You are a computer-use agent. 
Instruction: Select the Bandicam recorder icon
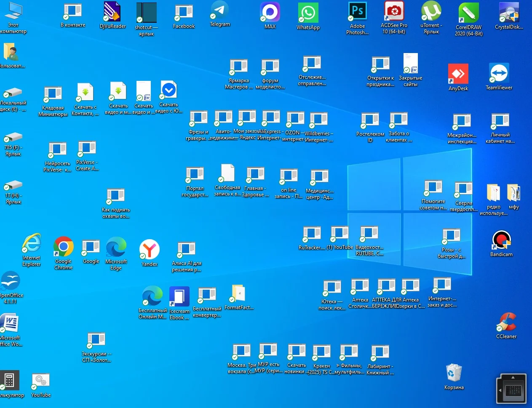click(x=501, y=240)
